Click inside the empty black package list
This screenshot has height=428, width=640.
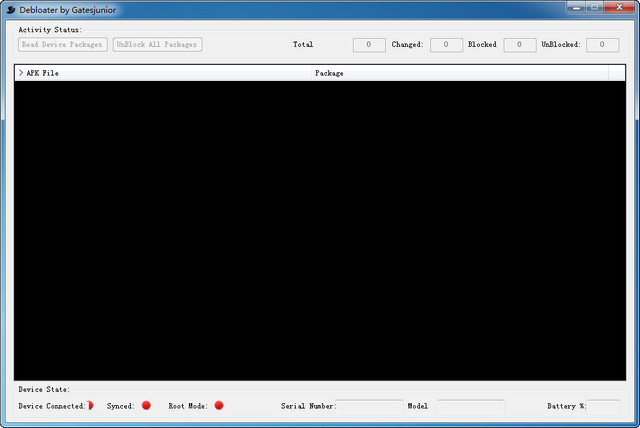320,230
